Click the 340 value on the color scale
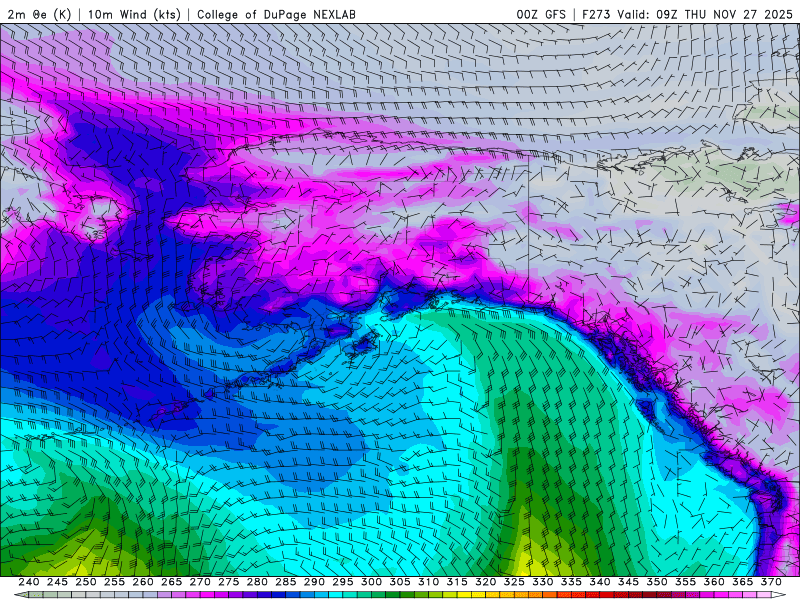 click(600, 582)
